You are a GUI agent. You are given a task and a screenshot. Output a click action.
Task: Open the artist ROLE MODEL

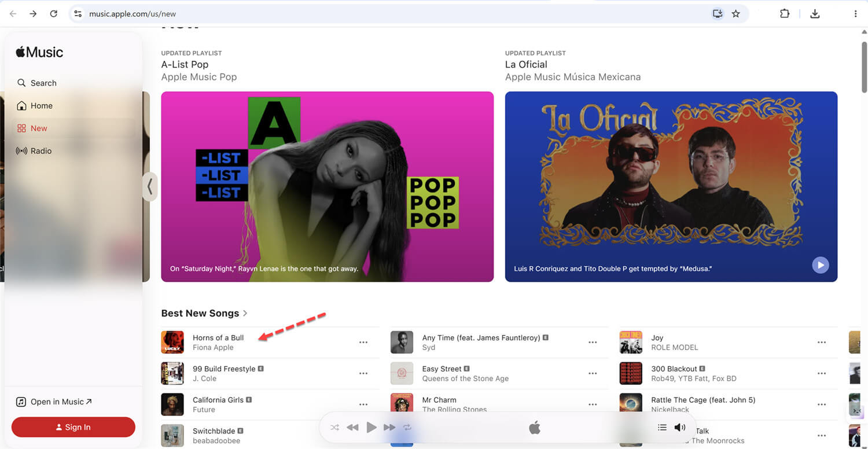click(x=674, y=348)
